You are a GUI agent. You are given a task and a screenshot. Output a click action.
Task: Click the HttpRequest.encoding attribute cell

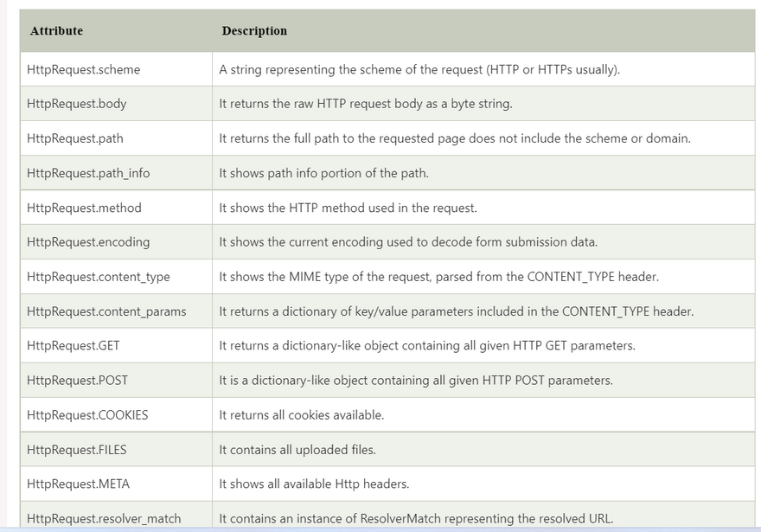[x=88, y=242]
